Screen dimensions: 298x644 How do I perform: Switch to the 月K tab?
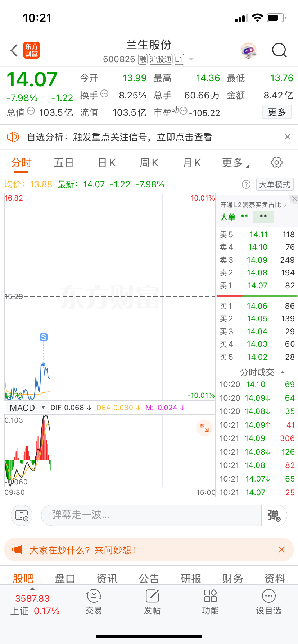coord(192,163)
